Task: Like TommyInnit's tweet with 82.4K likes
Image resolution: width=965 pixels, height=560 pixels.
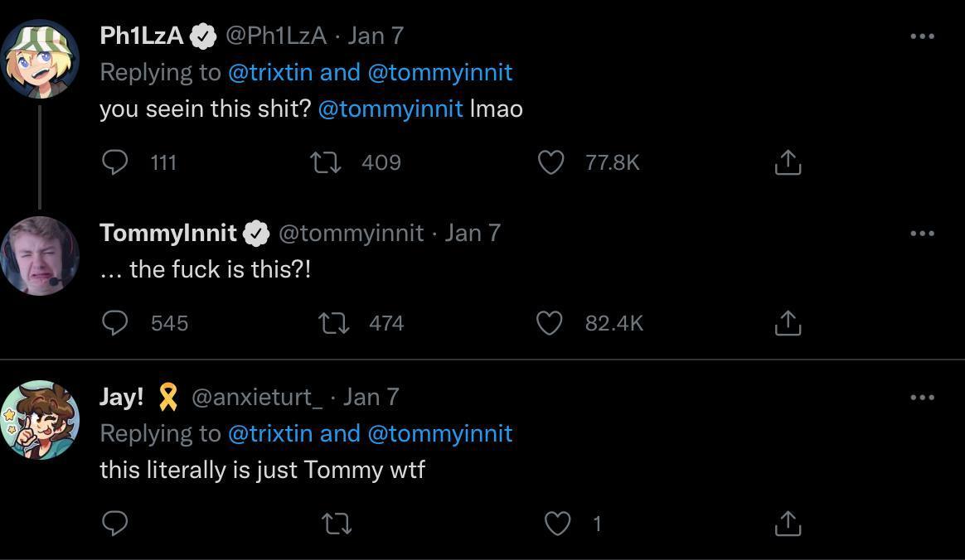Action: point(550,323)
